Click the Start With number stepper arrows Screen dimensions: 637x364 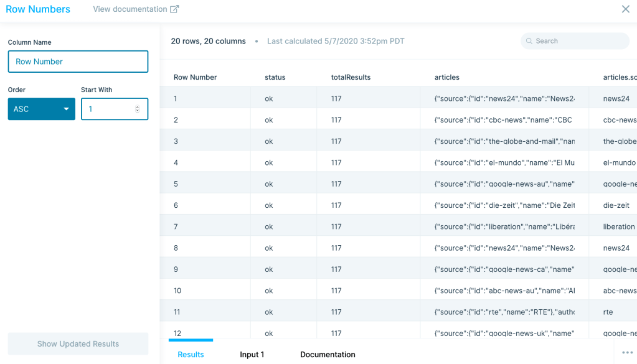(x=138, y=109)
